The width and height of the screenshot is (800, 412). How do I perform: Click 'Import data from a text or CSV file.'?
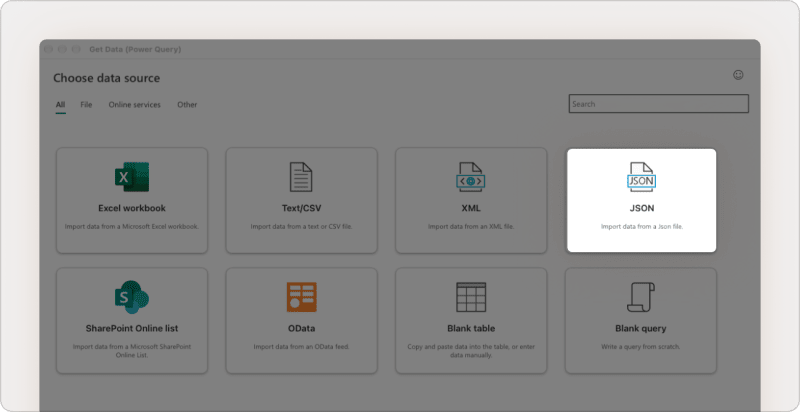coord(301,226)
